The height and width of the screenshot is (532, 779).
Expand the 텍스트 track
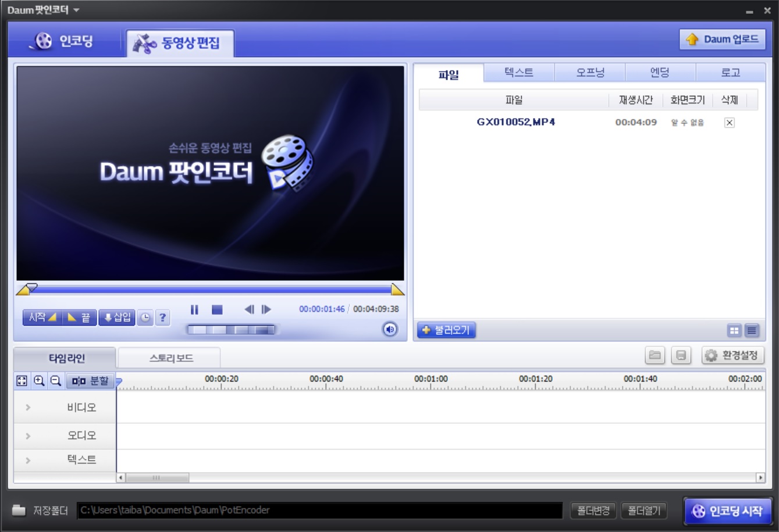pos(28,460)
